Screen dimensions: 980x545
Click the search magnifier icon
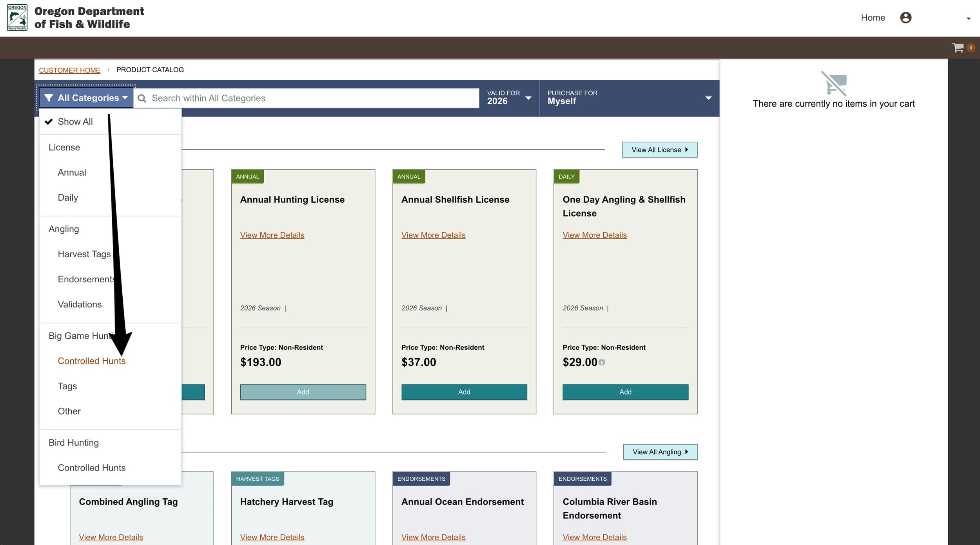142,98
